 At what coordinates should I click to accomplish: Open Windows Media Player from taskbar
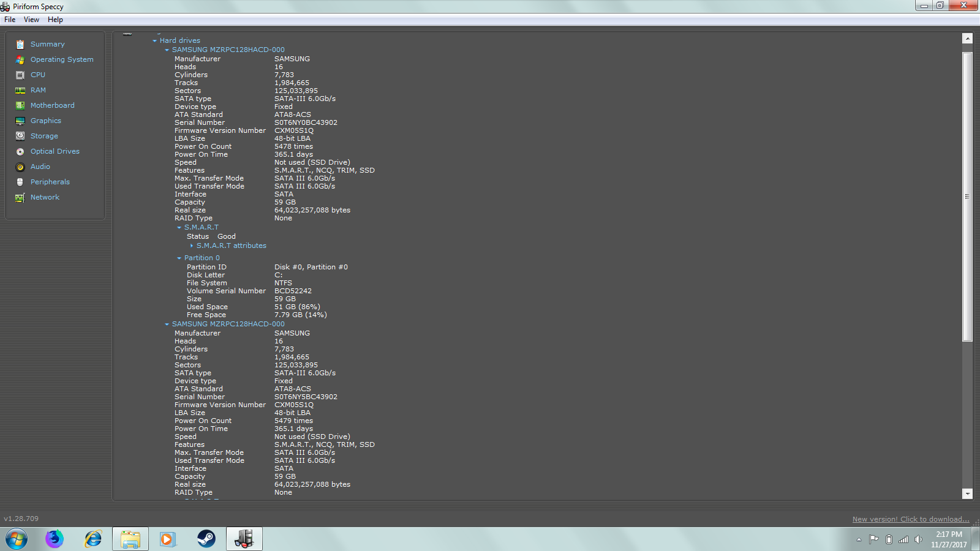(167, 539)
